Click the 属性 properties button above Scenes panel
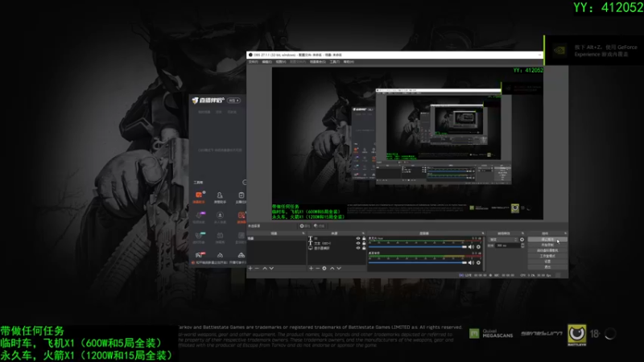This screenshot has width=644, height=362. (x=305, y=226)
